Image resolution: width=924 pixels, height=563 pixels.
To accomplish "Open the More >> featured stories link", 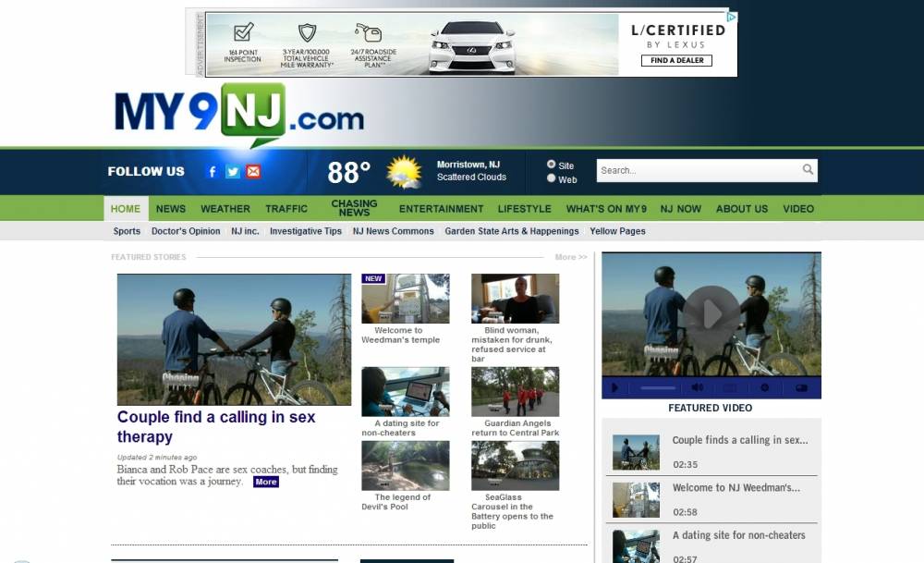I will [x=571, y=257].
